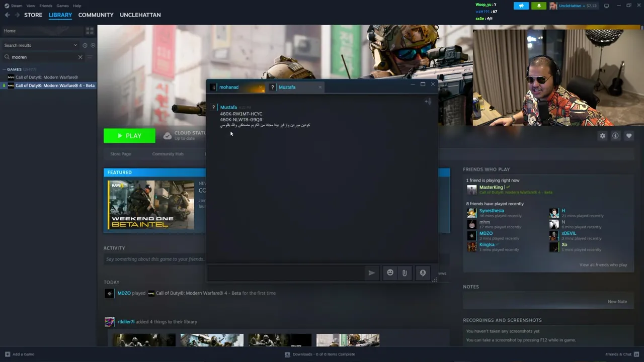Toggle the ready-to-play filter icon
Screen dimensions: 644x362
coord(93,45)
